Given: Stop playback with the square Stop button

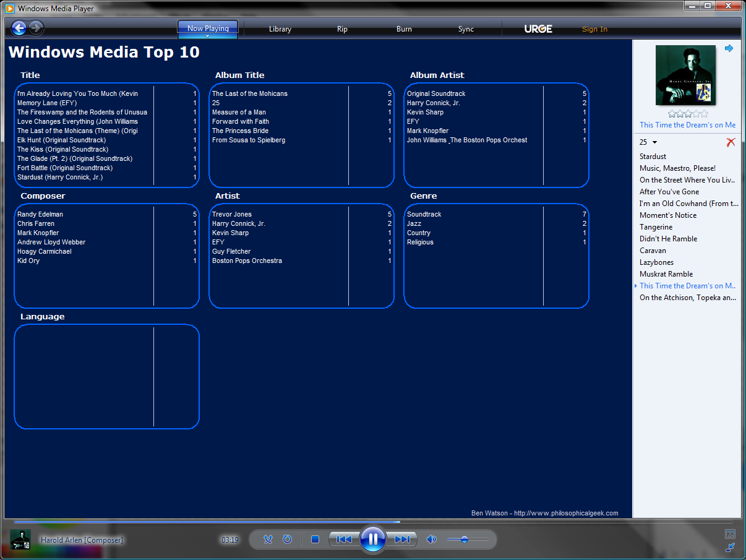Looking at the screenshot, I should point(315,540).
